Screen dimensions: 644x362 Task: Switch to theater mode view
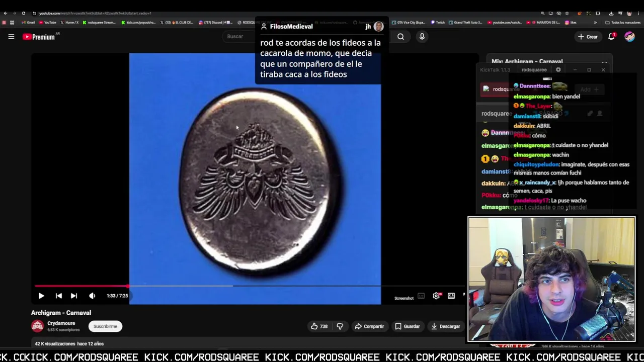(x=451, y=296)
